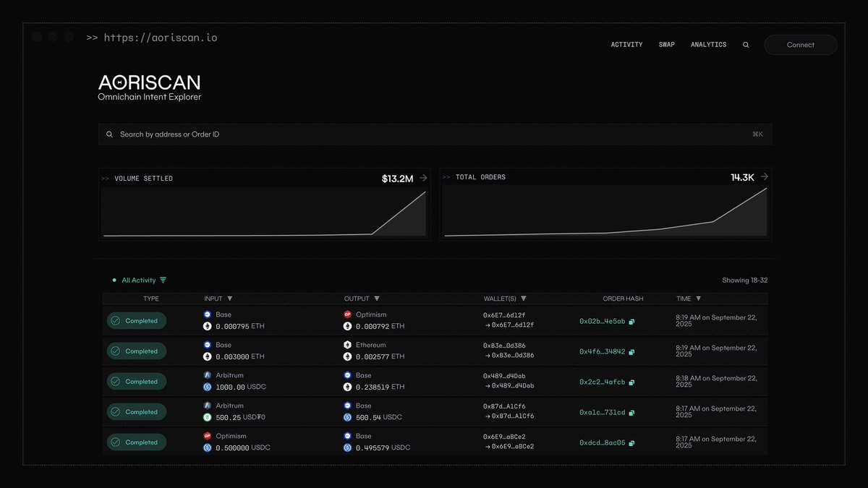Click Ethereum chain icon in second row output
This screenshot has width=868, height=488.
click(348, 345)
